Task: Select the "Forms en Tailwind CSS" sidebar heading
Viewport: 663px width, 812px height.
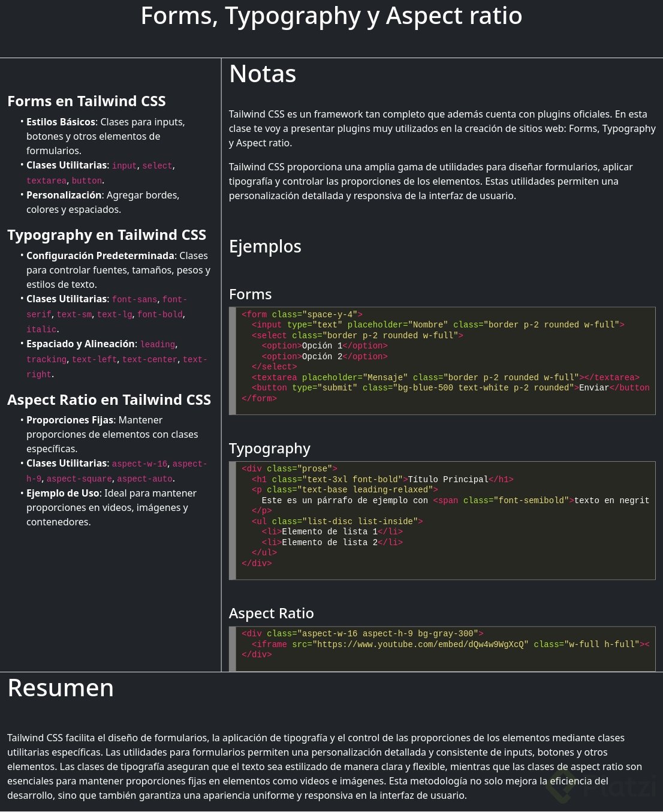Action: 86,101
